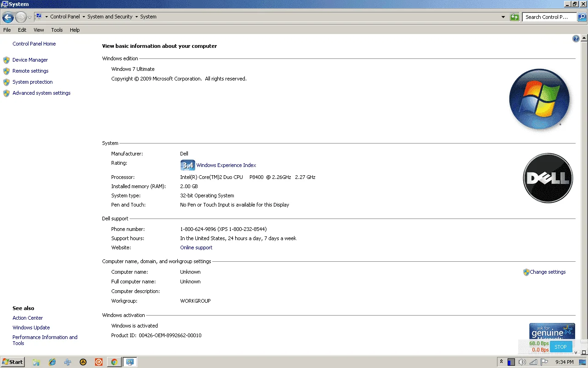Click the Product ID 00426-OEM-8992662-00010 text
This screenshot has height=368, width=588.
pos(156,335)
